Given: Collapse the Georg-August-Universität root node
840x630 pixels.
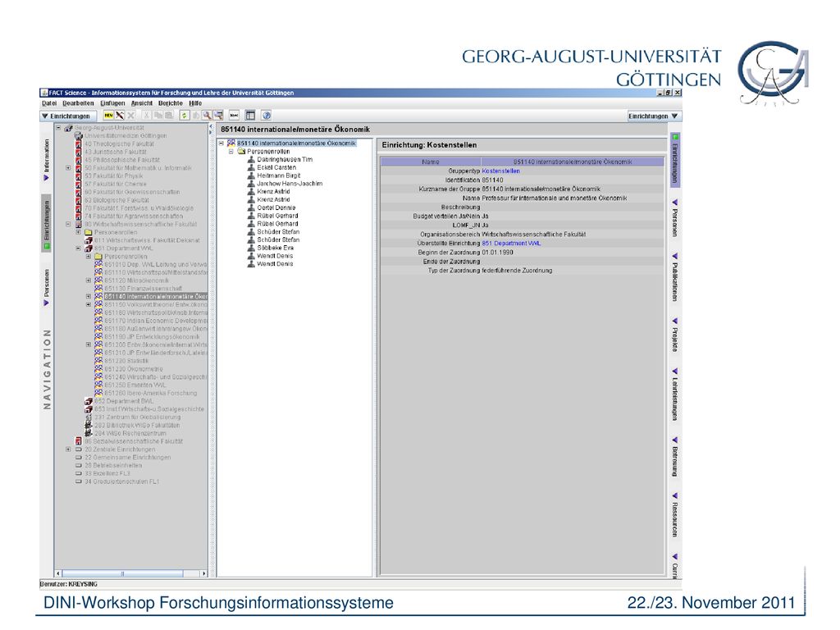Looking at the screenshot, I should 58,128.
